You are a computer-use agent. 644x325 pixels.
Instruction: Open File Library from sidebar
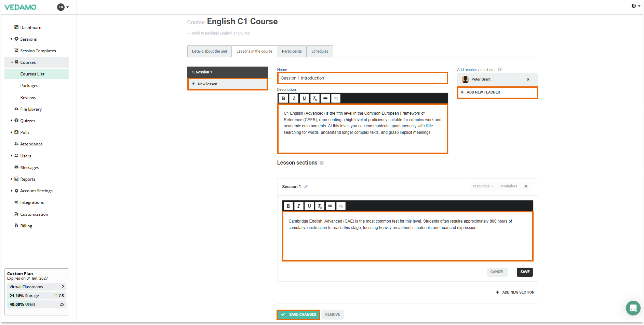(31, 109)
